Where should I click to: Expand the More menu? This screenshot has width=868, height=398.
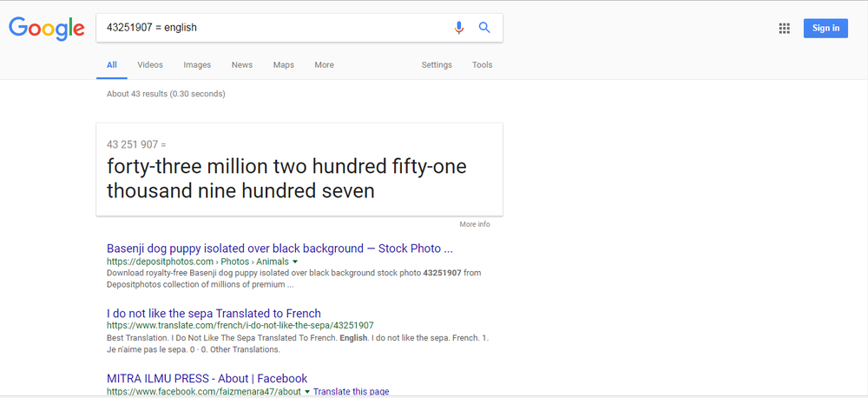point(324,65)
